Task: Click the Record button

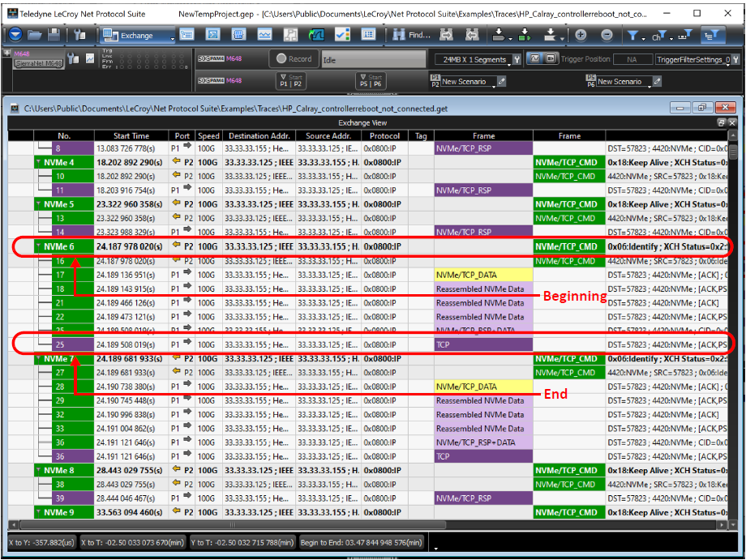Action: coord(294,58)
